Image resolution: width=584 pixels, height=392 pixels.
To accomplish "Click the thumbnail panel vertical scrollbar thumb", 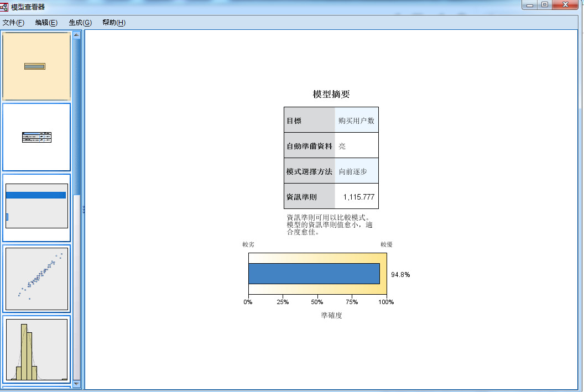I will (x=76, y=117).
